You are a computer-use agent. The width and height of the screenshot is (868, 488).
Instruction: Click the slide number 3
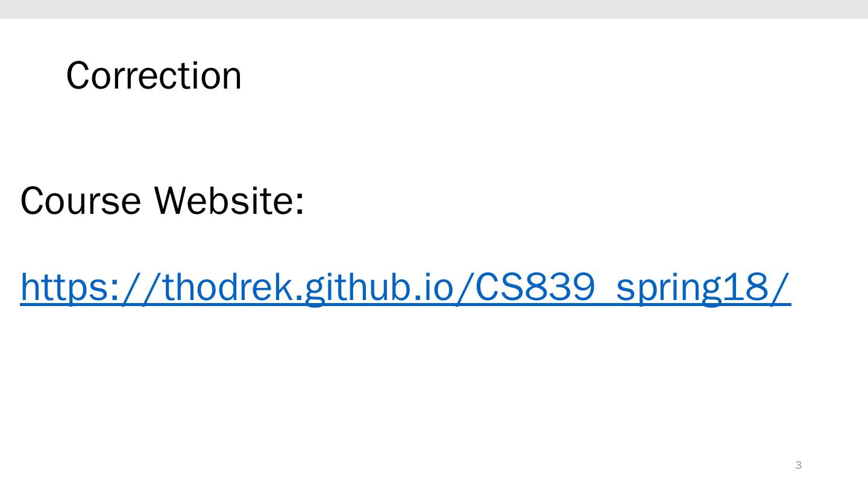[x=799, y=465]
